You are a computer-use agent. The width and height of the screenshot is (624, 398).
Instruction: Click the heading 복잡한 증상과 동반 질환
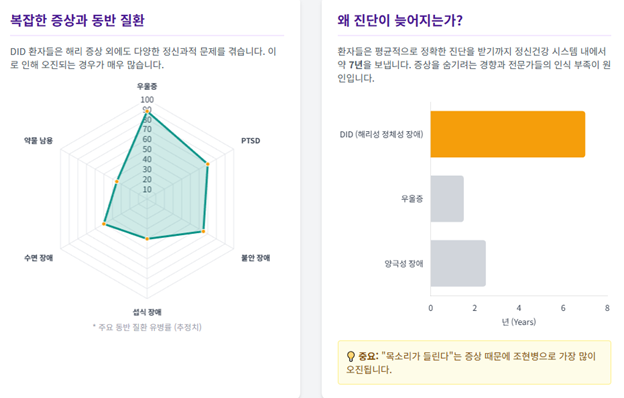[x=77, y=20]
